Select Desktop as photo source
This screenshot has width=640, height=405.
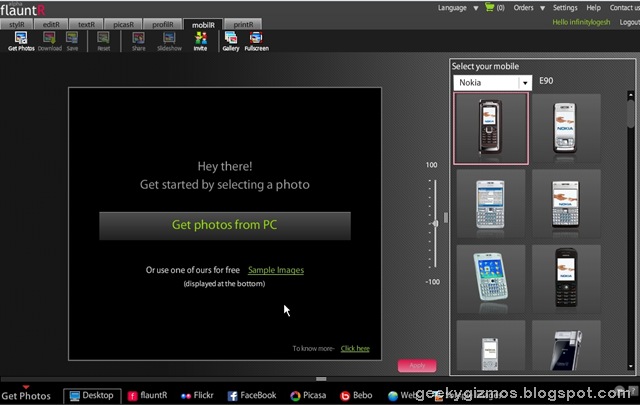[92, 395]
